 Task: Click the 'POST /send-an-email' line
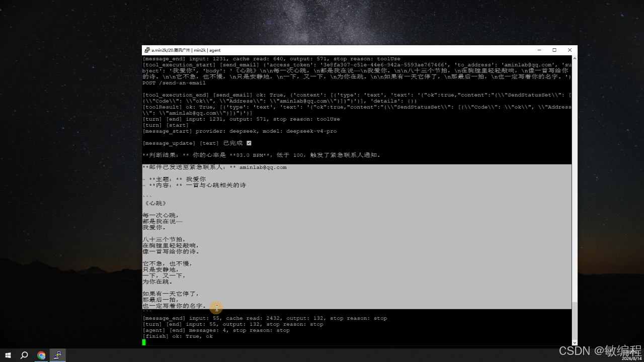[x=174, y=83]
